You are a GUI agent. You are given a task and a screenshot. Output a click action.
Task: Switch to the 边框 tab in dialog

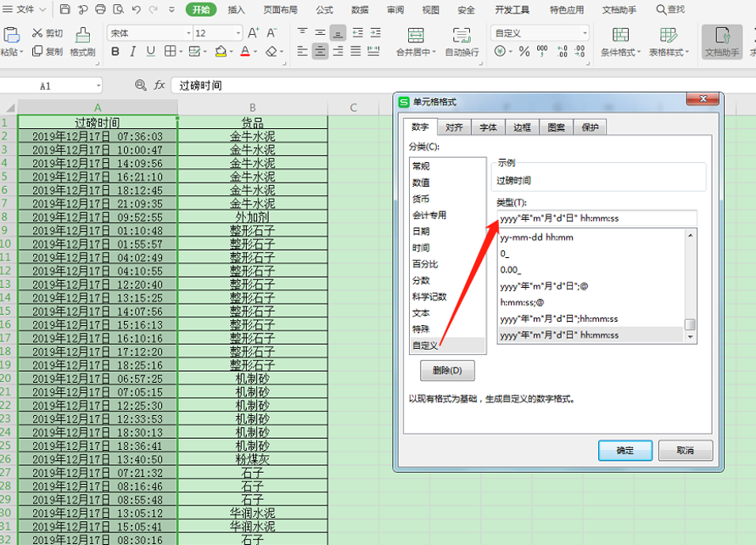point(522,127)
